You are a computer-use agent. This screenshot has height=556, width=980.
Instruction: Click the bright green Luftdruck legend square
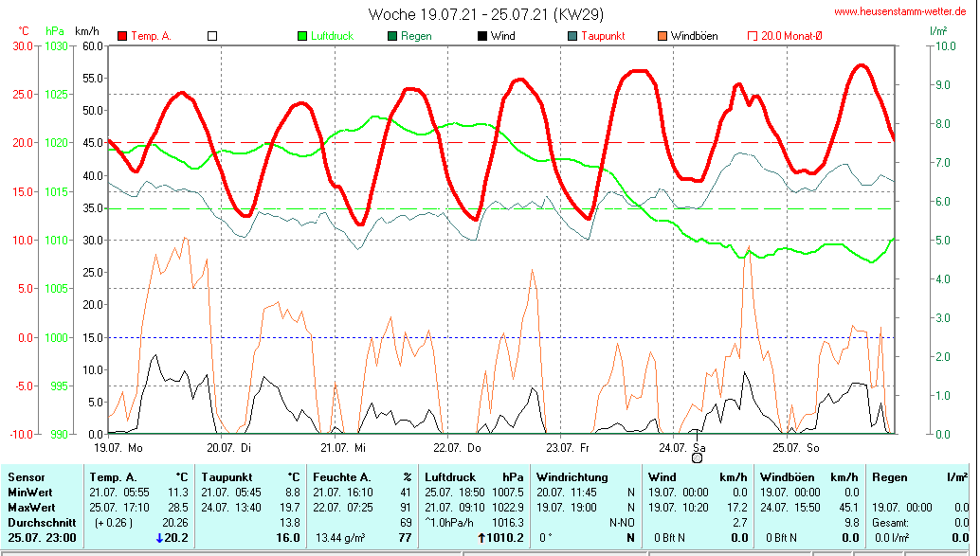303,36
